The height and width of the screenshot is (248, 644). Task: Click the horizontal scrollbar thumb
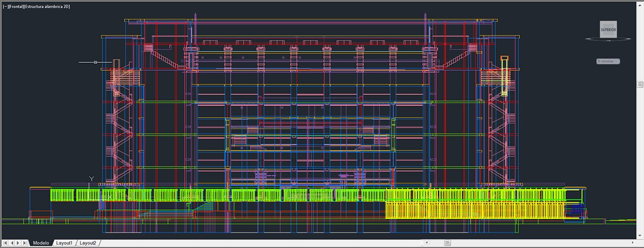pos(448,243)
